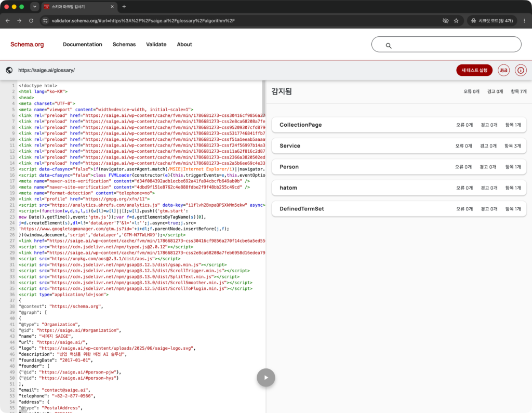Open Chrome three-dot menu
Image resolution: width=532 pixels, height=413 pixels.
[525, 21]
